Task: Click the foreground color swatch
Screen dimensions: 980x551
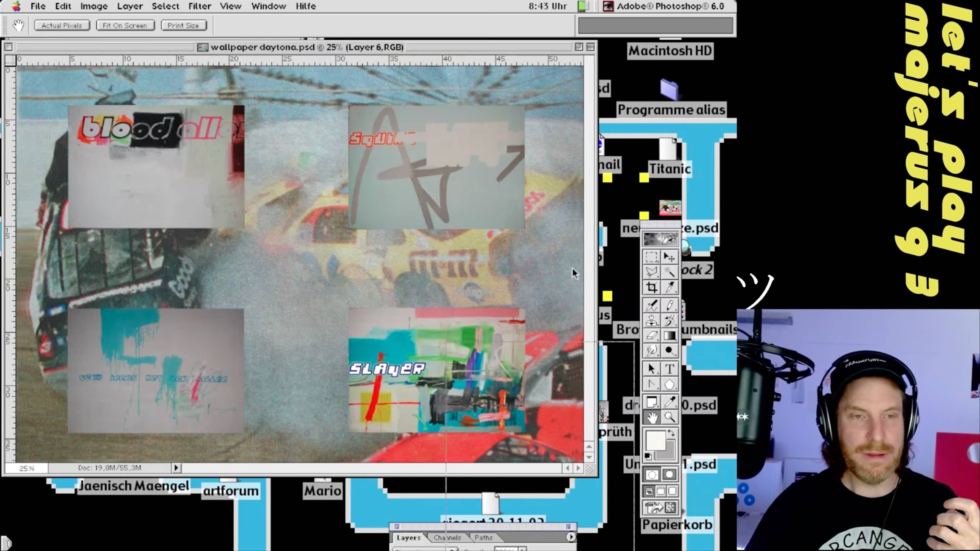Action: click(655, 440)
